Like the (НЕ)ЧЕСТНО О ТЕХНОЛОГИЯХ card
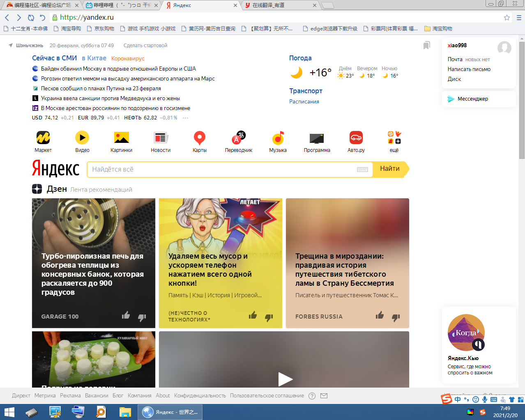 point(253,315)
